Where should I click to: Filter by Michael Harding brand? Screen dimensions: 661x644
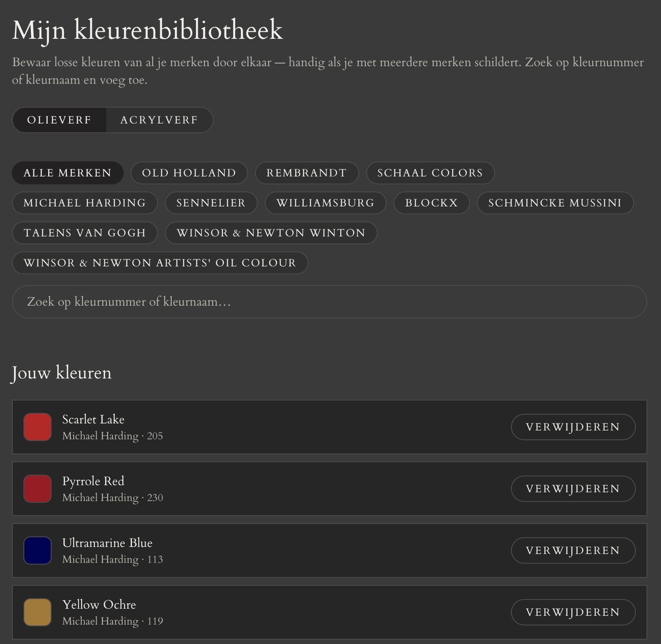point(85,203)
